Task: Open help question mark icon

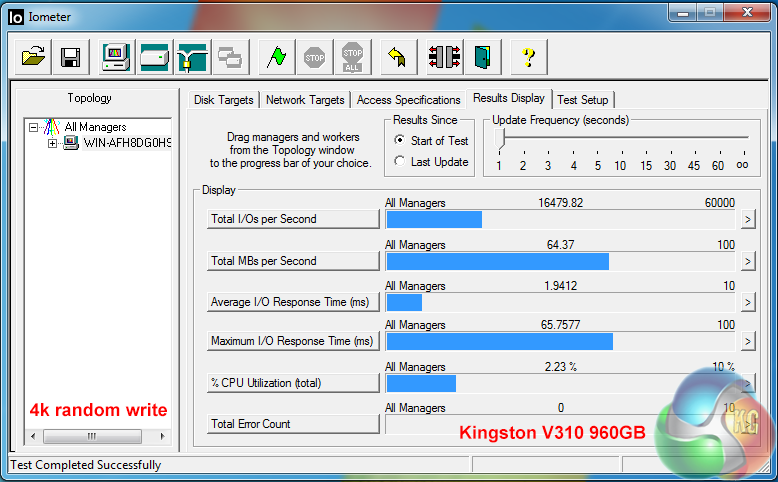Action: coord(528,57)
